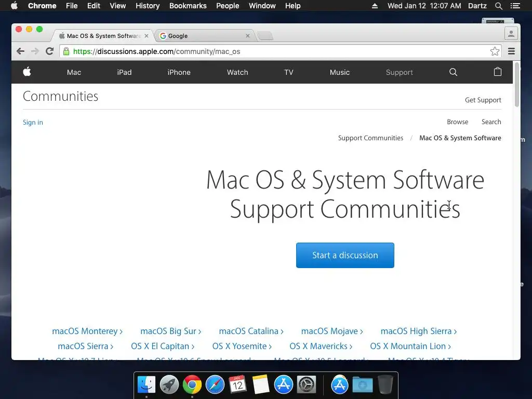Image resolution: width=532 pixels, height=399 pixels.
Task: Open TV in the Apple navigation bar
Action: pos(289,72)
